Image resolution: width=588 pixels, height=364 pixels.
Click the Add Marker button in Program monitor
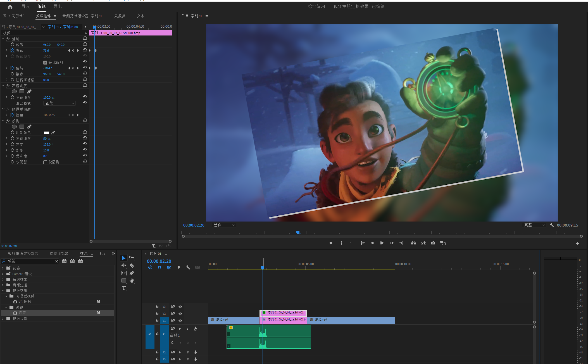pyautogui.click(x=331, y=243)
